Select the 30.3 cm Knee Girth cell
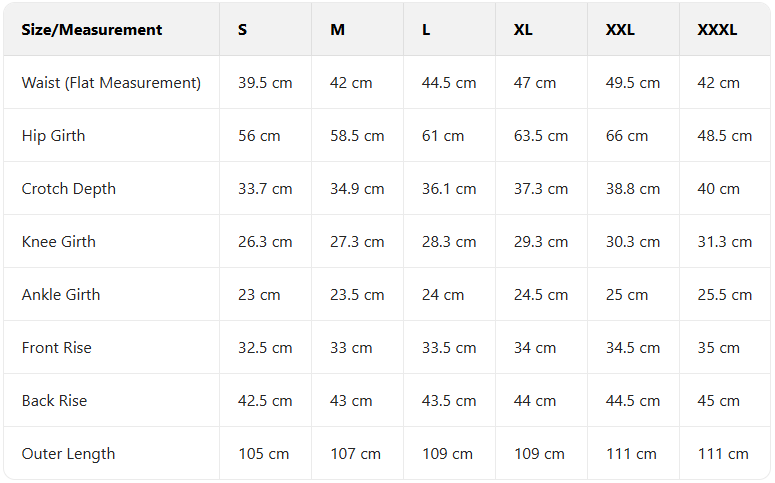This screenshot has height=483, width=775. pyautogui.click(x=633, y=242)
